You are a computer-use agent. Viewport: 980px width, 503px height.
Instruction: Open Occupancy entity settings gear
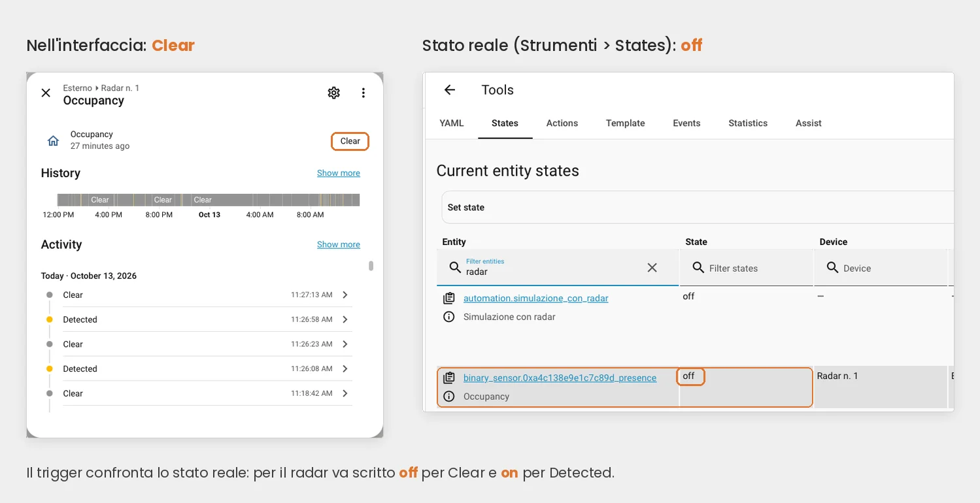pyautogui.click(x=333, y=93)
